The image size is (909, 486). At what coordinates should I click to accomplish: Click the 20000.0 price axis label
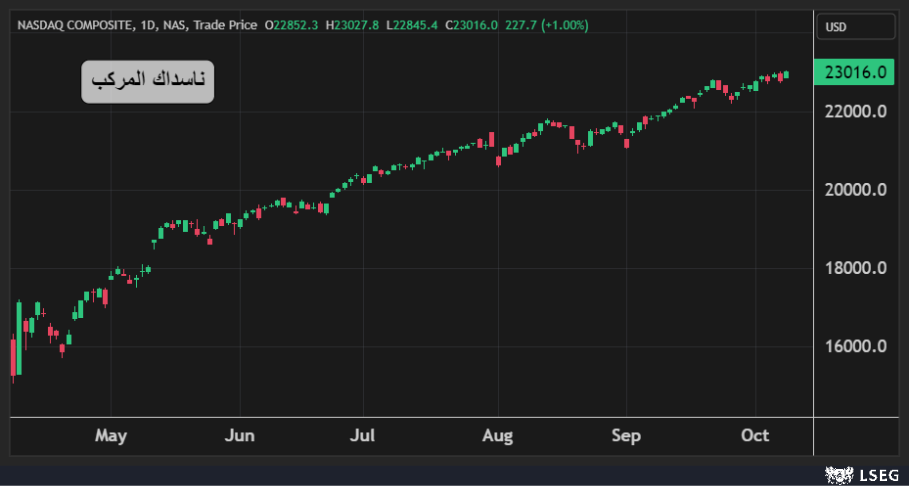[x=853, y=190]
